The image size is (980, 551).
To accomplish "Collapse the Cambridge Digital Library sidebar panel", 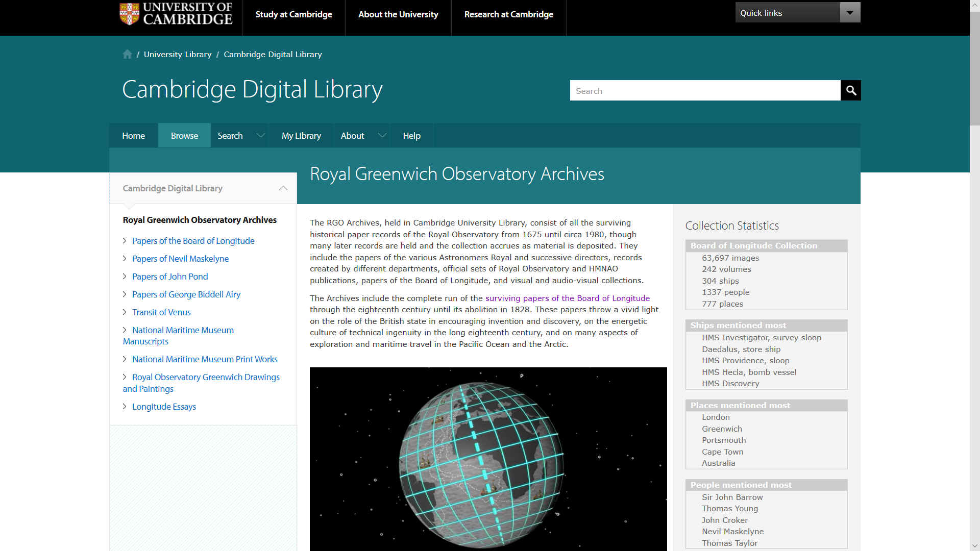I will coord(283,188).
